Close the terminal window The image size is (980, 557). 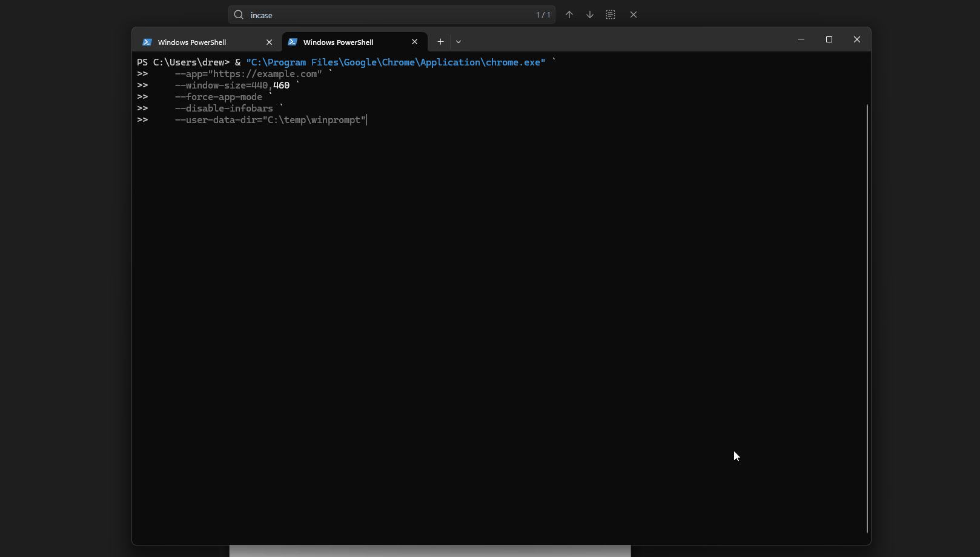point(857,39)
